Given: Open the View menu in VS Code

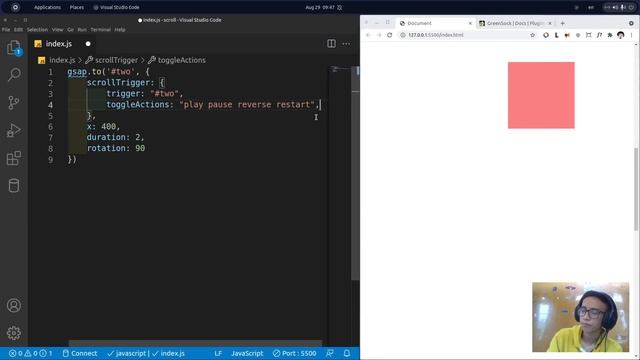Looking at the screenshot, I should pyautogui.click(x=58, y=30).
